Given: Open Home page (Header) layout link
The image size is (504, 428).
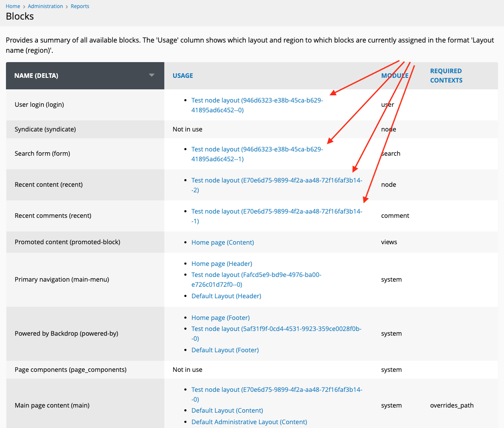Looking at the screenshot, I should tap(222, 263).
